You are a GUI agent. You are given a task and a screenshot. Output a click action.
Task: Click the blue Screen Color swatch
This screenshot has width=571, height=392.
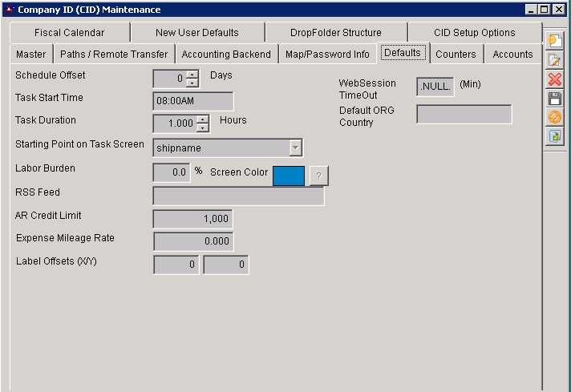289,176
